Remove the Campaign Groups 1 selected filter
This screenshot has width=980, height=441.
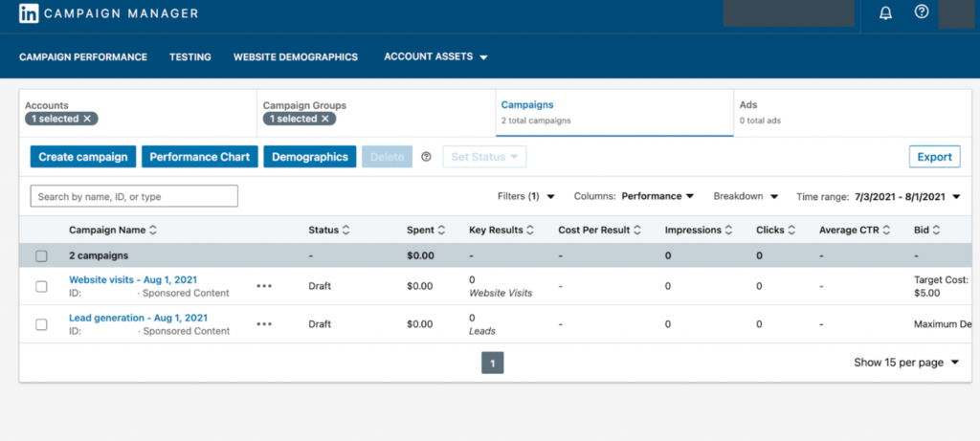325,119
